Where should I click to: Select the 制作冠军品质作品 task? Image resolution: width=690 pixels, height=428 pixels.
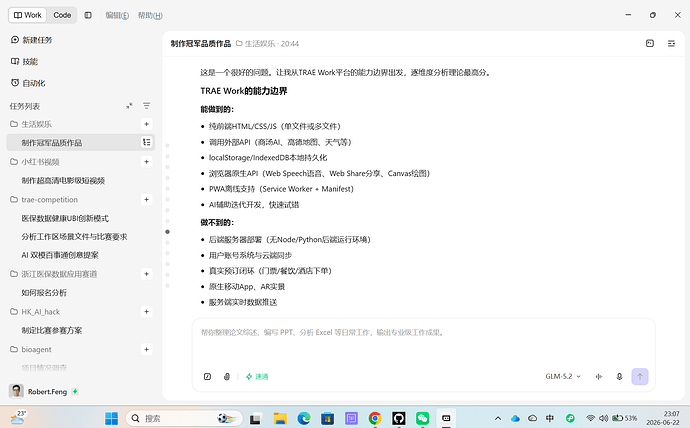(81, 143)
